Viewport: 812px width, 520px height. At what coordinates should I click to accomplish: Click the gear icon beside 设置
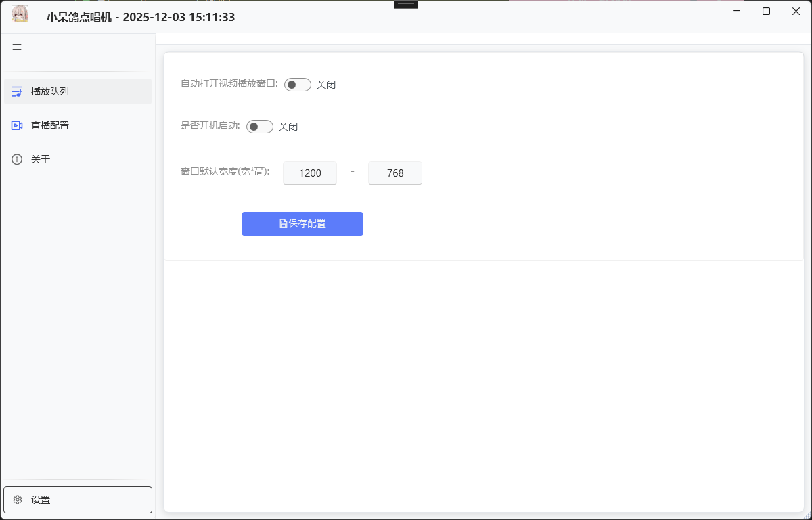tap(18, 500)
